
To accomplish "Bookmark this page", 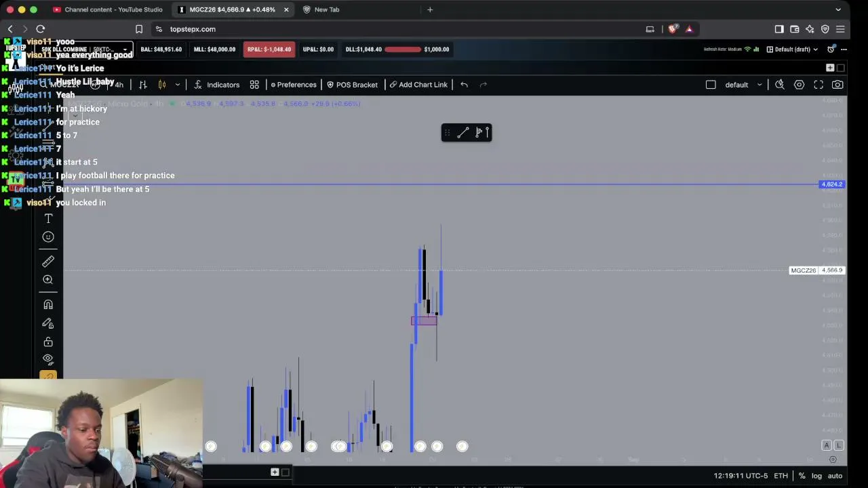I will tap(139, 29).
